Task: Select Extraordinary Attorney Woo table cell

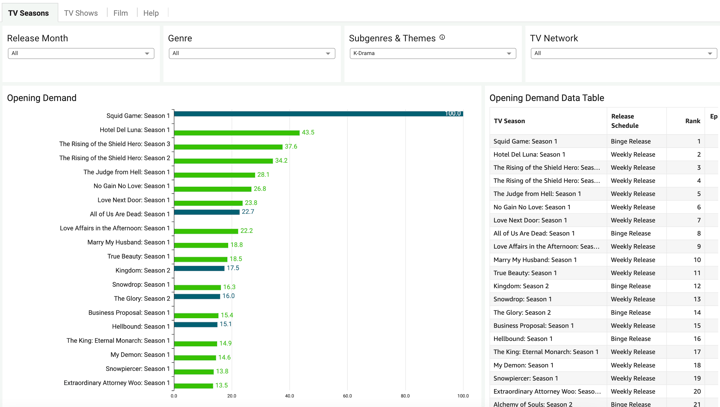Action: tap(548, 391)
